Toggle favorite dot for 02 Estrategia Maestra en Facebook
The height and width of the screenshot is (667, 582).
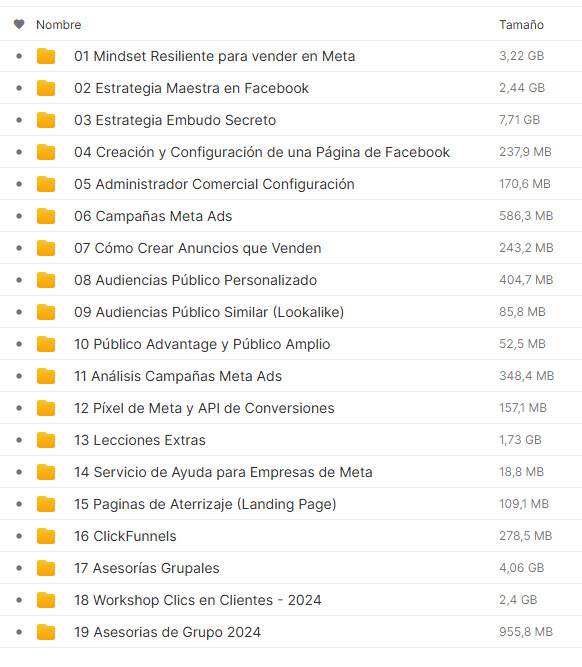[x=19, y=88]
